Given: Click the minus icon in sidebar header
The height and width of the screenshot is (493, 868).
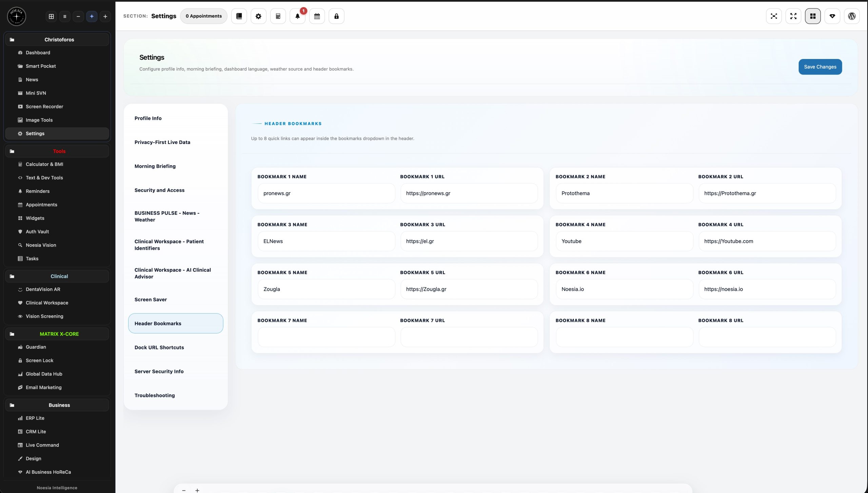Looking at the screenshot, I should [x=78, y=16].
